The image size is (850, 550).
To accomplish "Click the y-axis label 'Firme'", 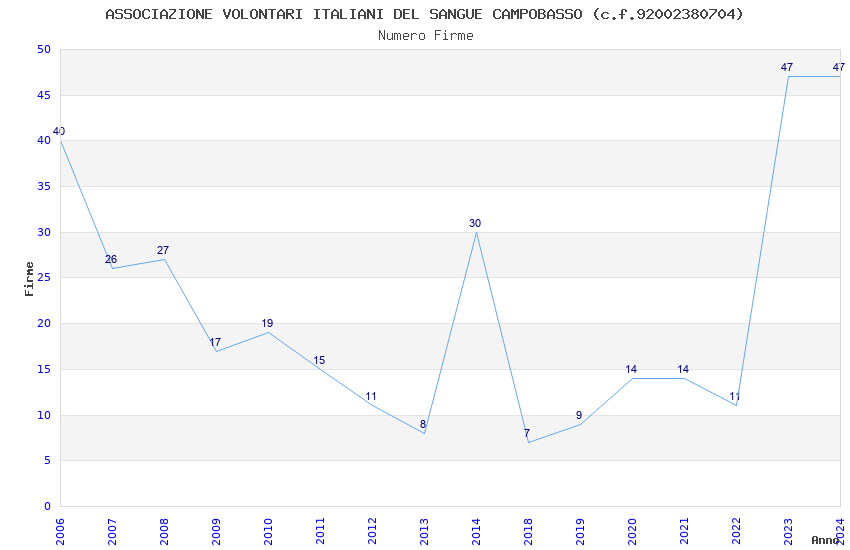I will 29,279.
